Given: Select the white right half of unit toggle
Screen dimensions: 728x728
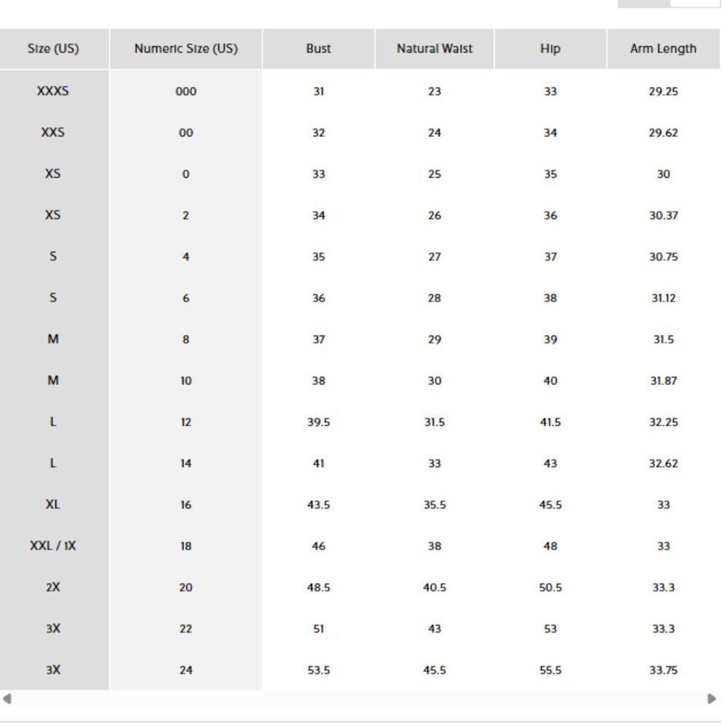Looking at the screenshot, I should pos(695,3).
